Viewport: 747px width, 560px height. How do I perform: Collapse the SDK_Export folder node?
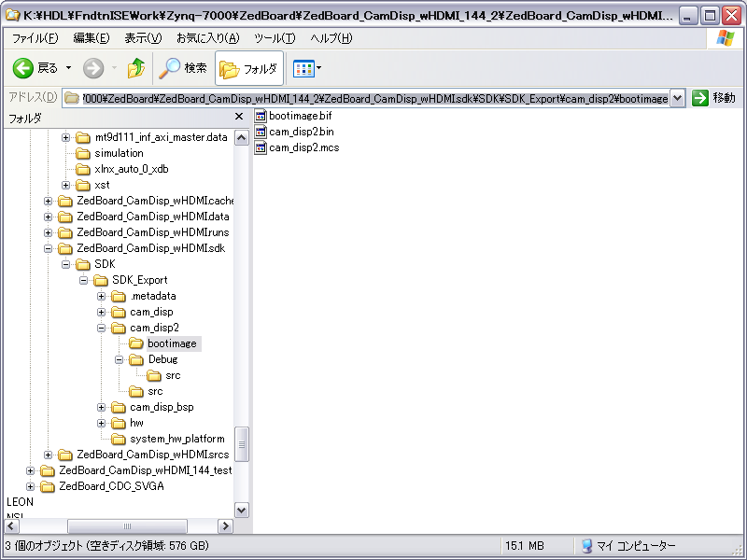point(84,280)
